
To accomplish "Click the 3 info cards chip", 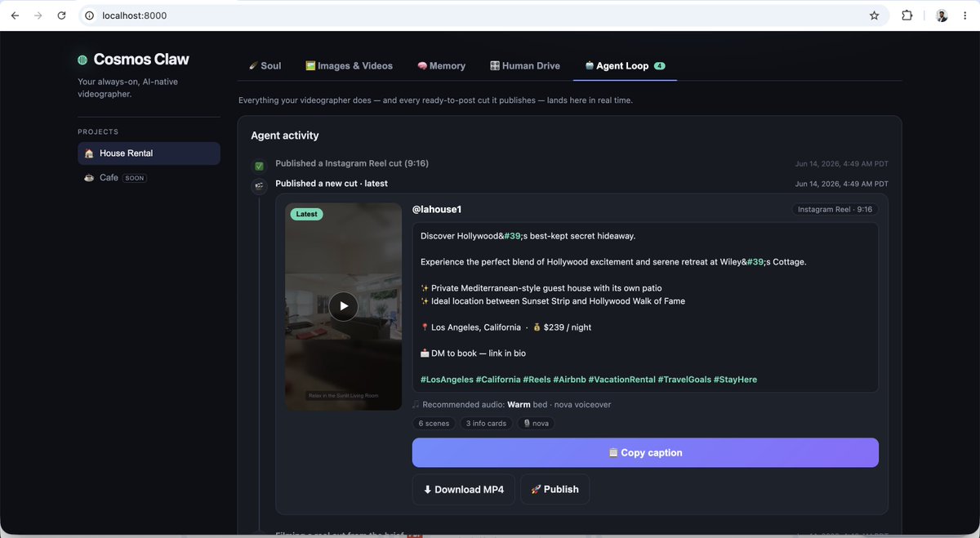I will click(486, 424).
